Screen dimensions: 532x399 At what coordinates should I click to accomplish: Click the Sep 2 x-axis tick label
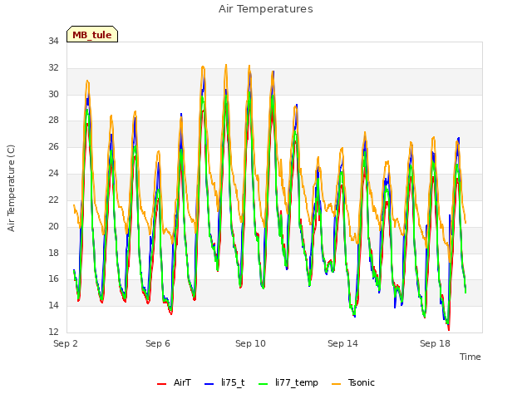(66, 343)
